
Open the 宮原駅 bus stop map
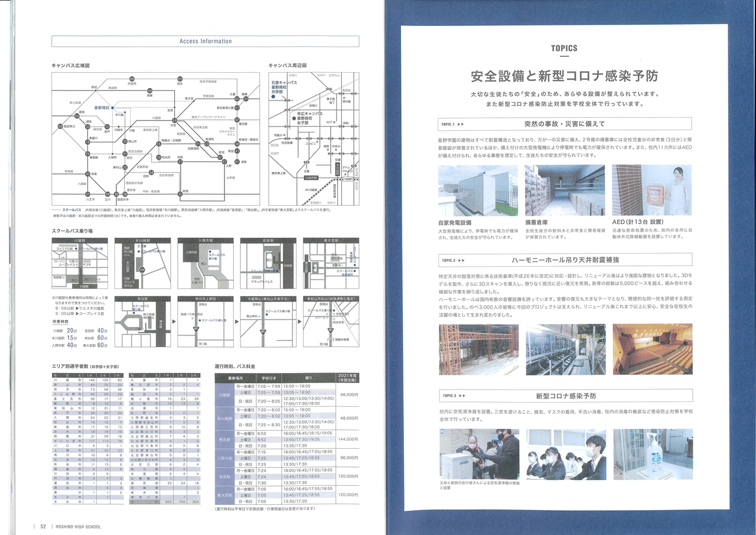pyautogui.click(x=268, y=263)
